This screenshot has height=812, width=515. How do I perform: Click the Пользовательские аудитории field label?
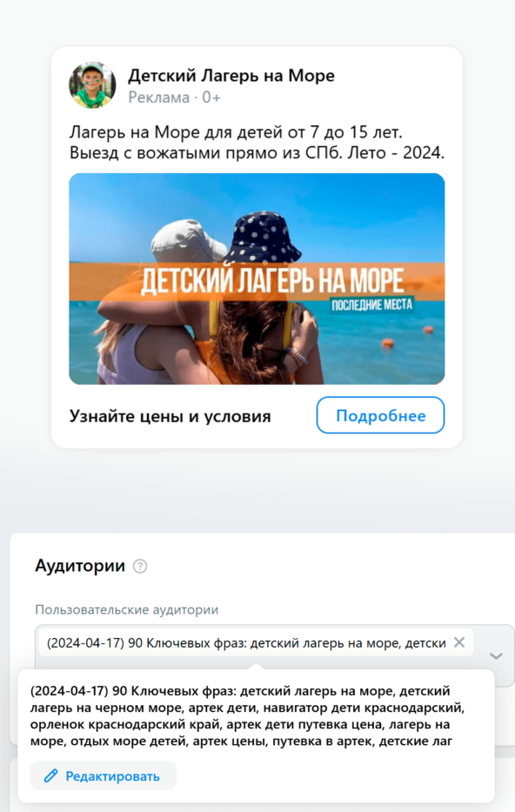pos(127,609)
